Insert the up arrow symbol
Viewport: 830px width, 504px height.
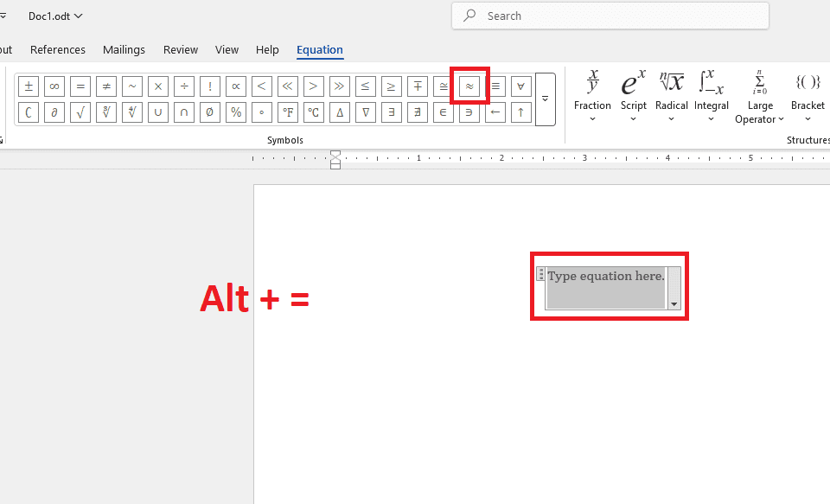pos(520,112)
